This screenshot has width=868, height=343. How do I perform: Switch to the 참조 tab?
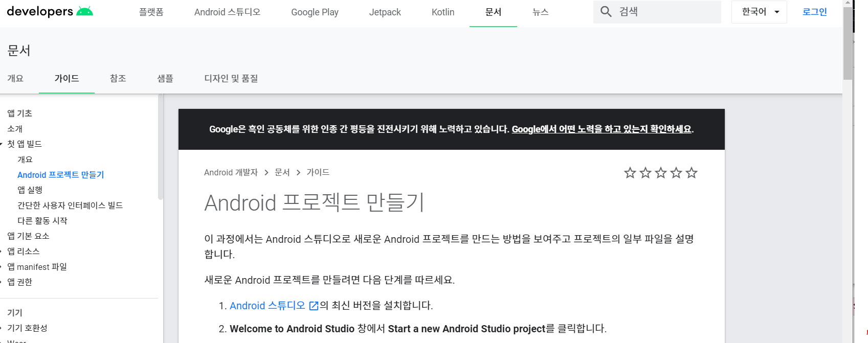point(118,78)
